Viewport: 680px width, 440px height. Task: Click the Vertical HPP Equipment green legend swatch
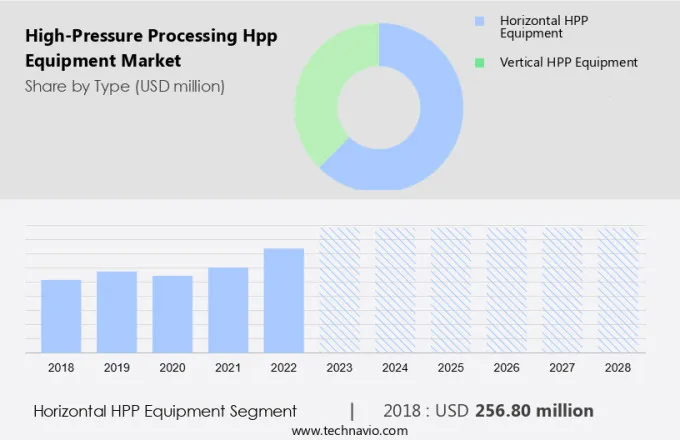pos(479,62)
